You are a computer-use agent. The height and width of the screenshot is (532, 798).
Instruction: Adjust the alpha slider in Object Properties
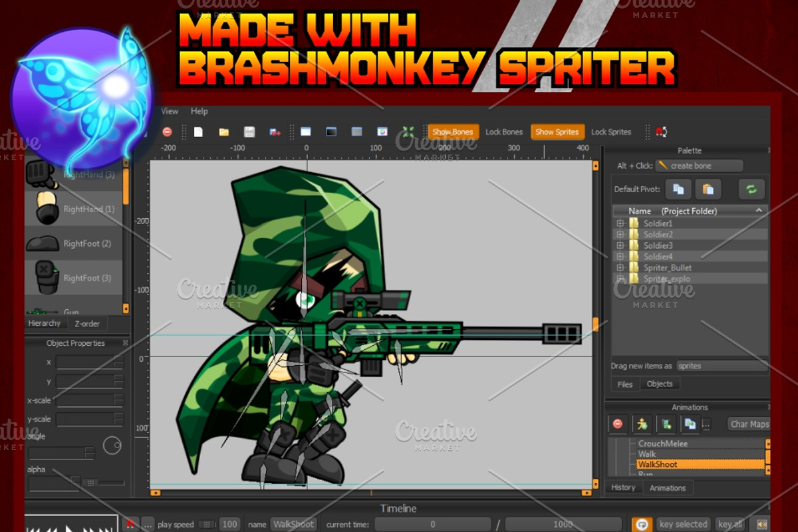(x=102, y=483)
